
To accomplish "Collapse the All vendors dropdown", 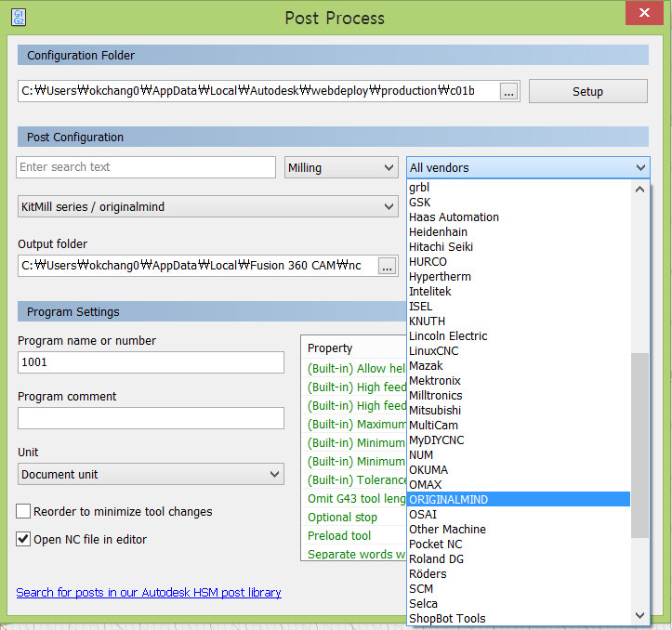I will coord(528,167).
